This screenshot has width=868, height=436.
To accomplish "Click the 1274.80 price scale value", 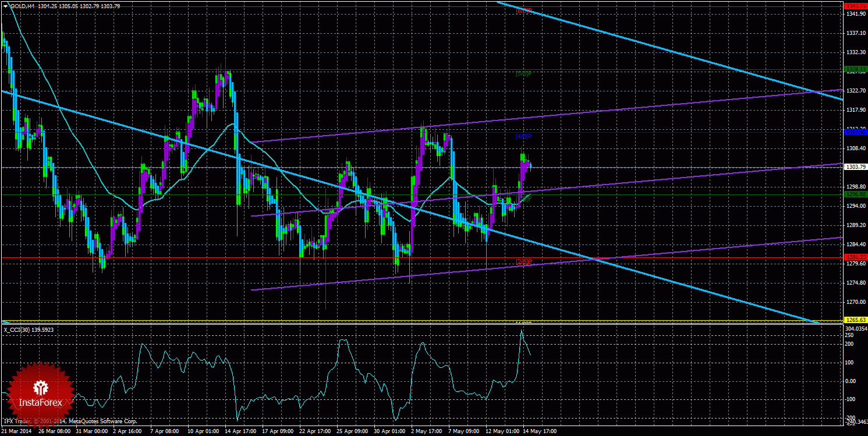I will point(855,282).
